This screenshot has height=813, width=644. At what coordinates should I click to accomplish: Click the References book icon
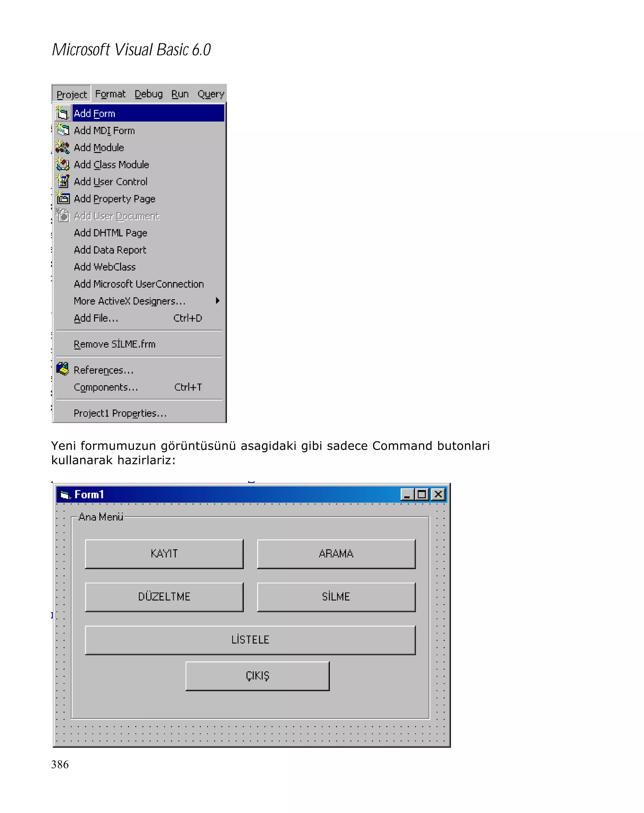[63, 369]
